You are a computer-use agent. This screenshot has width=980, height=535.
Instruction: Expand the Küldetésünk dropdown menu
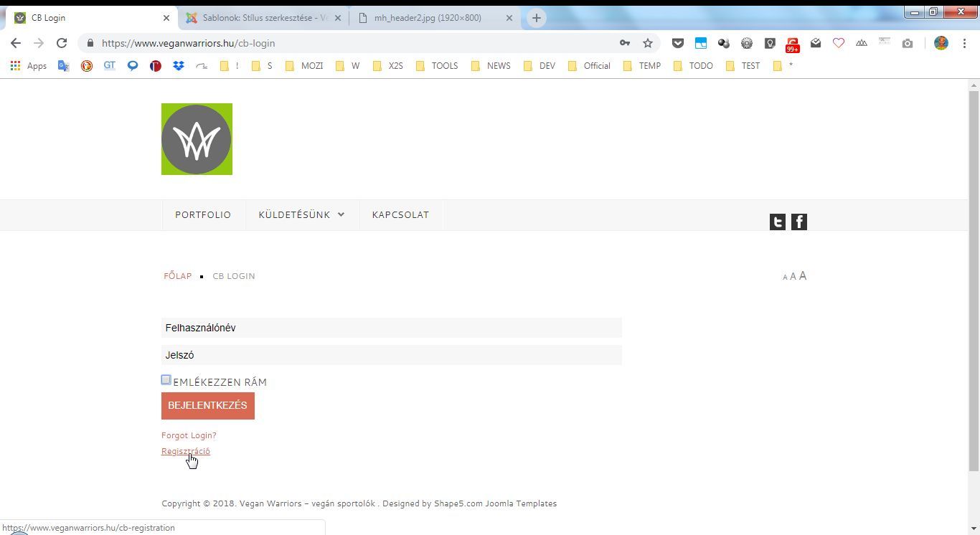301,215
